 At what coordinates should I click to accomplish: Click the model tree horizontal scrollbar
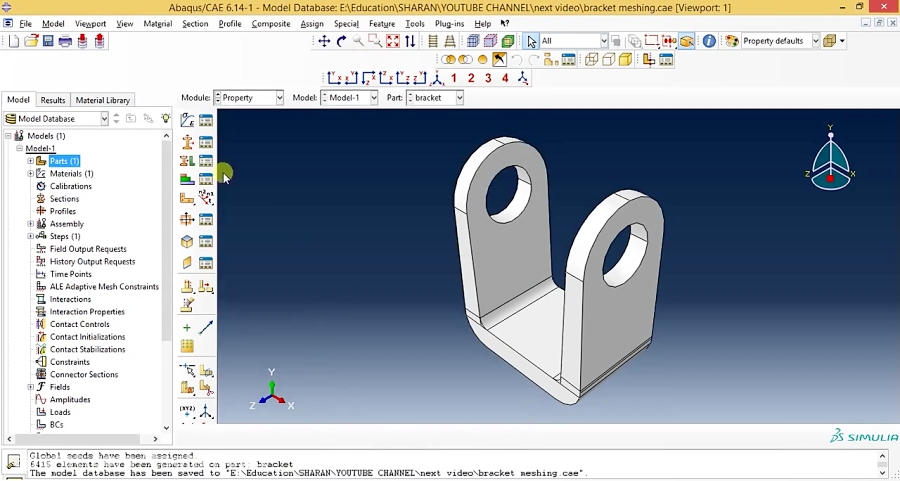[x=77, y=439]
